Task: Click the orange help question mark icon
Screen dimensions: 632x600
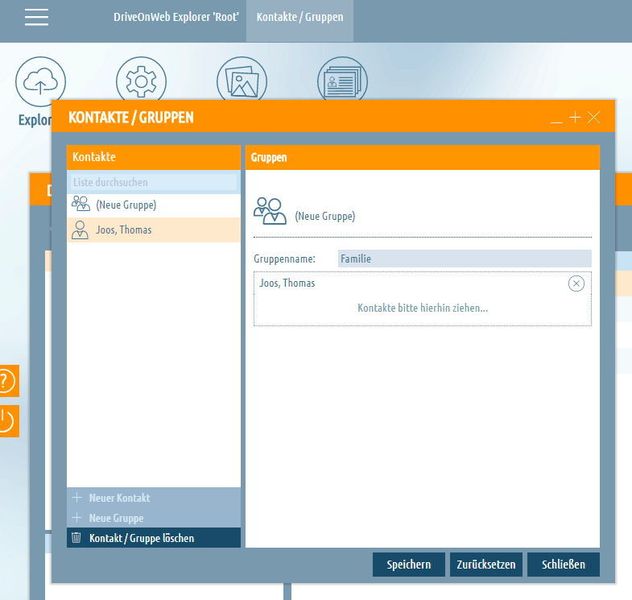Action: click(9, 381)
